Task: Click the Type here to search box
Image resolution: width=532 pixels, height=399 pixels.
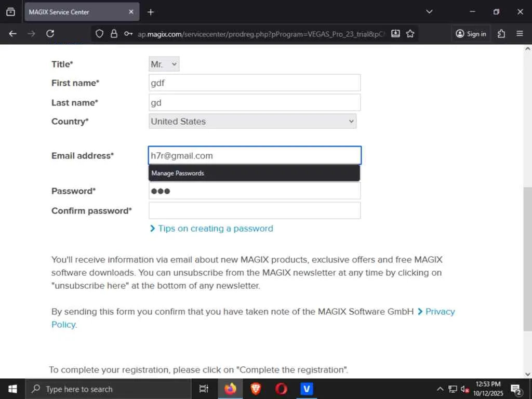Action: pyautogui.click(x=108, y=389)
